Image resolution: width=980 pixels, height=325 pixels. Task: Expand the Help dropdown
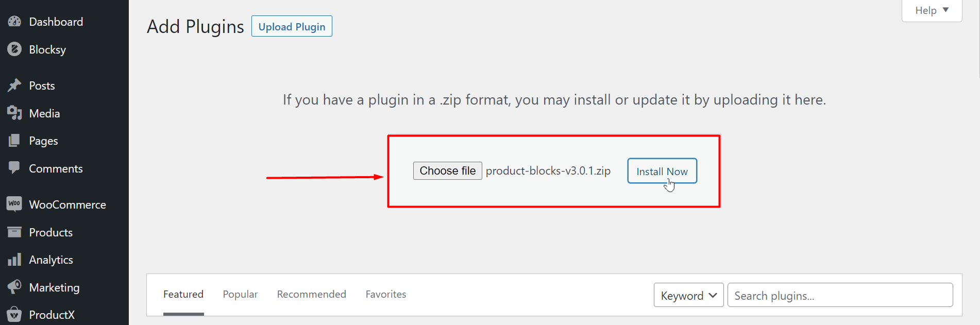pos(932,10)
